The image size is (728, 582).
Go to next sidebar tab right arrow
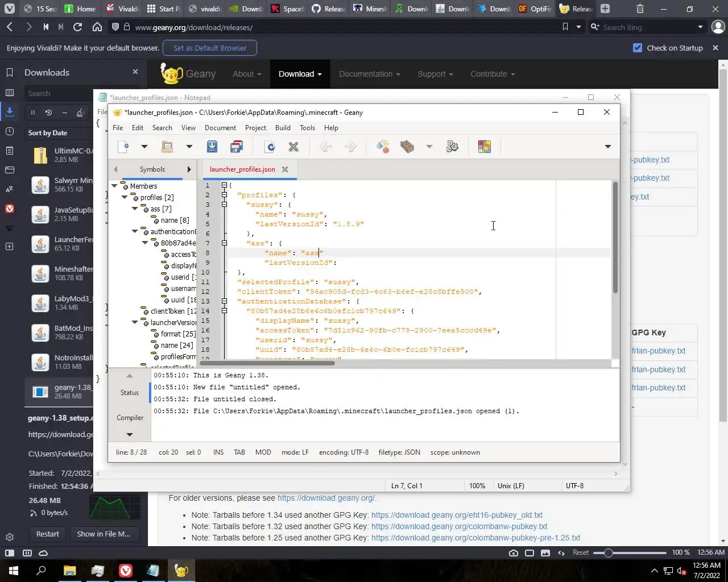(189, 169)
